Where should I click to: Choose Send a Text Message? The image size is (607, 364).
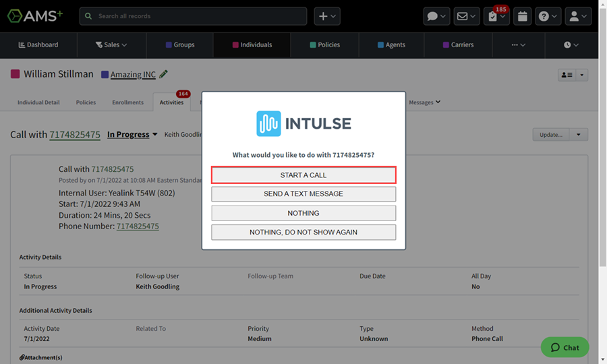point(303,194)
